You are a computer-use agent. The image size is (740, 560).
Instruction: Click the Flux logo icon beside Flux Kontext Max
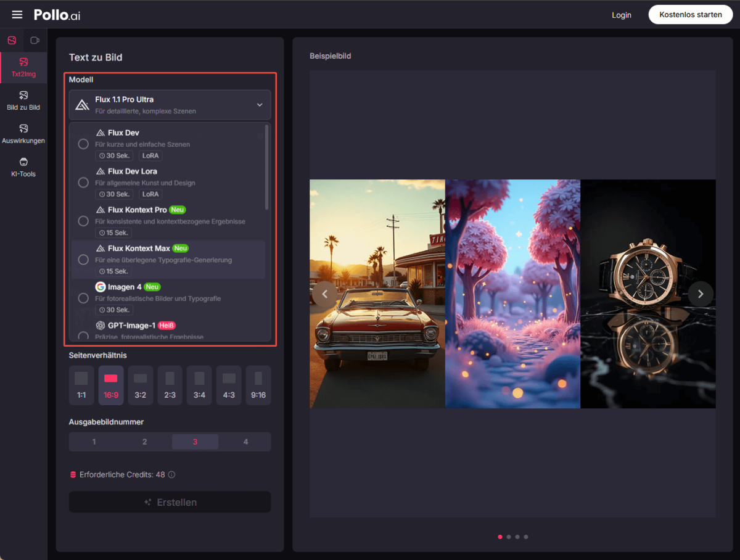101,249
